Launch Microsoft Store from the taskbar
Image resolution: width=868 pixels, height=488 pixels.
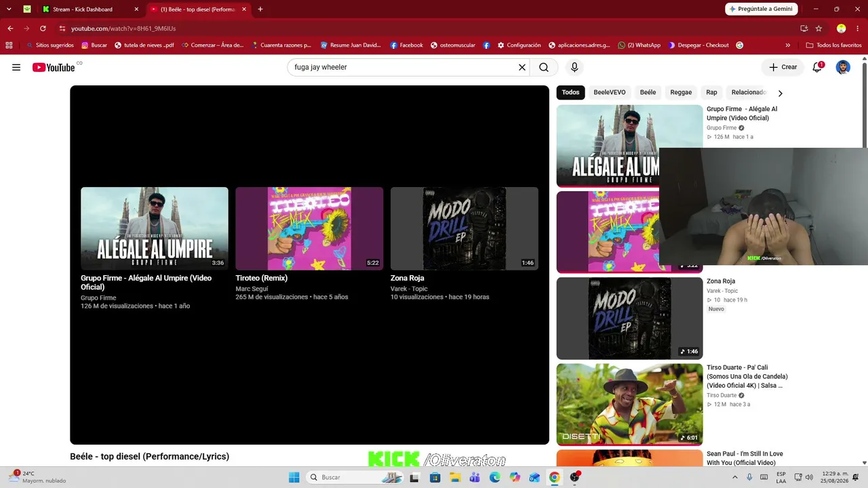(435, 477)
